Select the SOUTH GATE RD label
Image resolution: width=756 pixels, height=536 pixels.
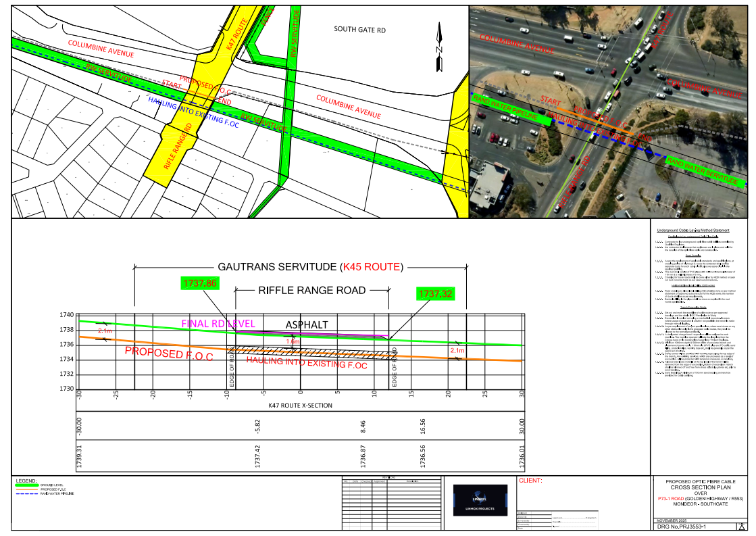(x=360, y=30)
